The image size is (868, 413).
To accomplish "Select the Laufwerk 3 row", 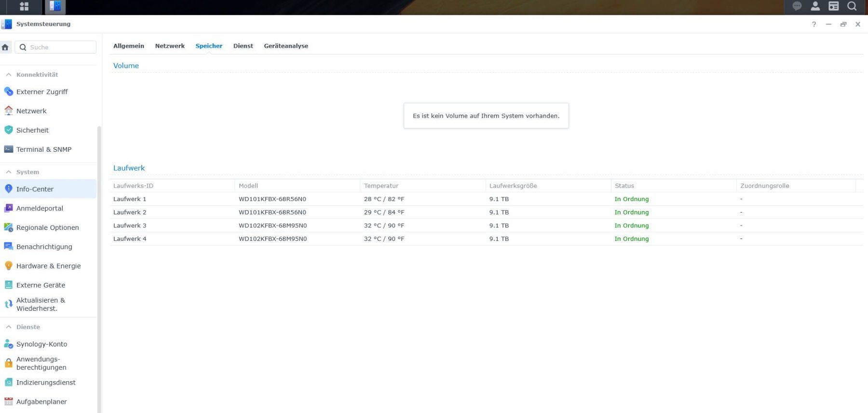I will [486, 226].
